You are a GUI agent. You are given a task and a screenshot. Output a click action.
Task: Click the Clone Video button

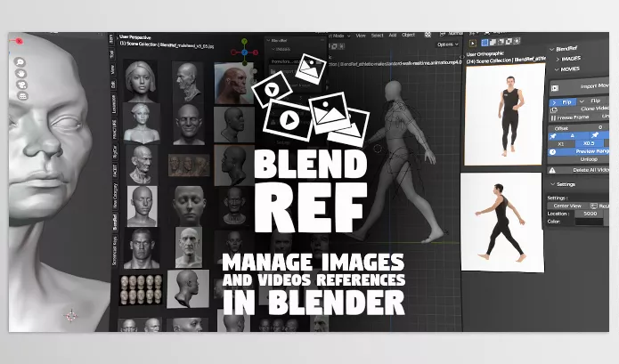click(579, 109)
